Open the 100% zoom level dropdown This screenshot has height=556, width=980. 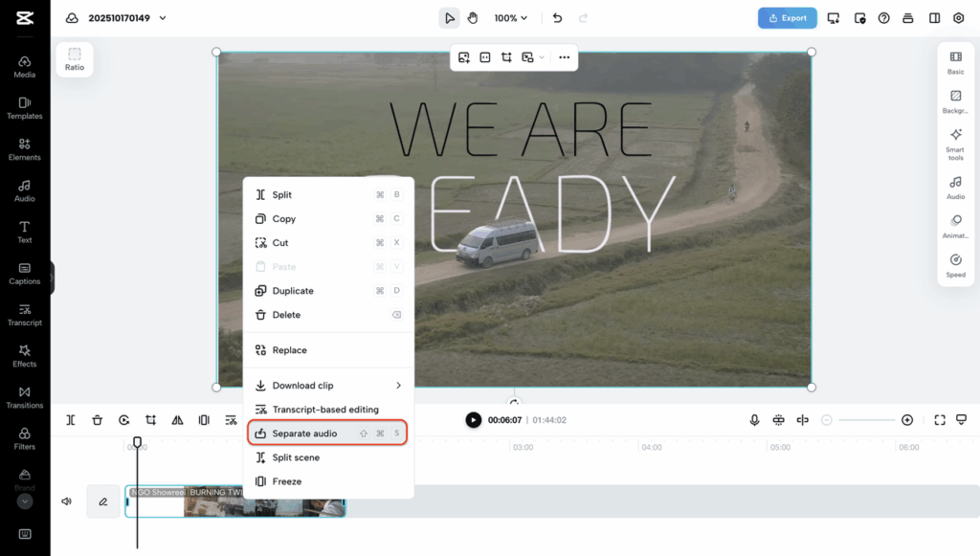[511, 18]
